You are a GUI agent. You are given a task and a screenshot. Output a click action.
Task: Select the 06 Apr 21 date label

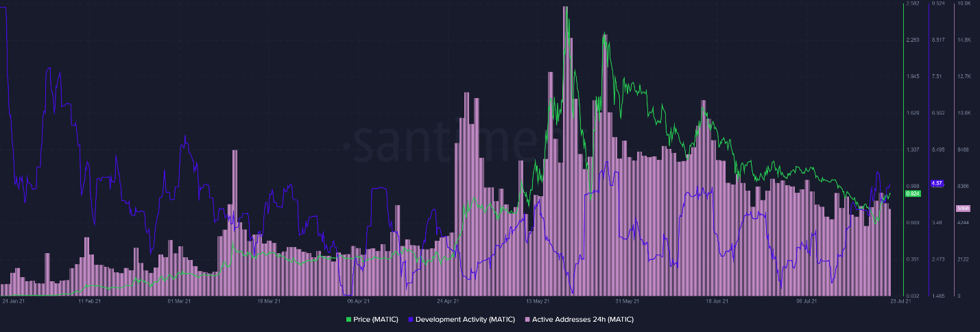coord(359,300)
